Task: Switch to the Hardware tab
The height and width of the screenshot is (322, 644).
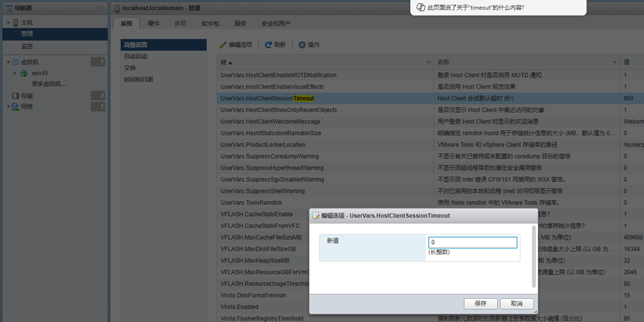Action: 154,23
